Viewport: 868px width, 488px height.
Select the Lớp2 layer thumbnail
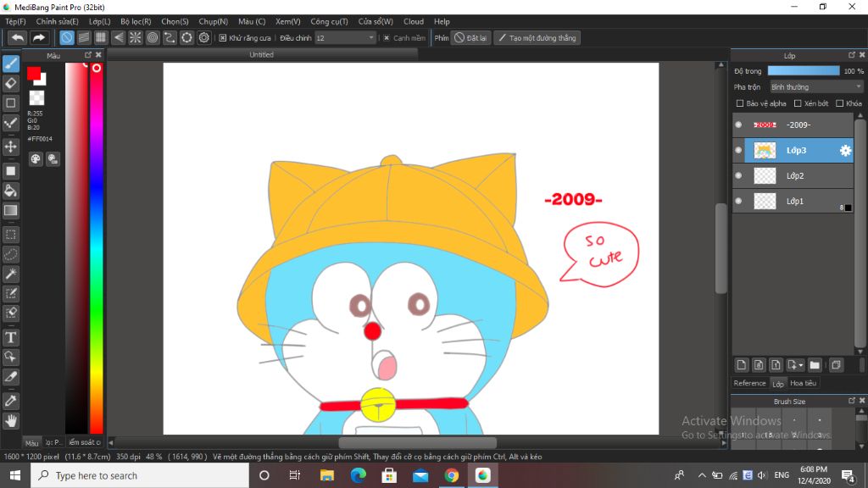coord(765,176)
